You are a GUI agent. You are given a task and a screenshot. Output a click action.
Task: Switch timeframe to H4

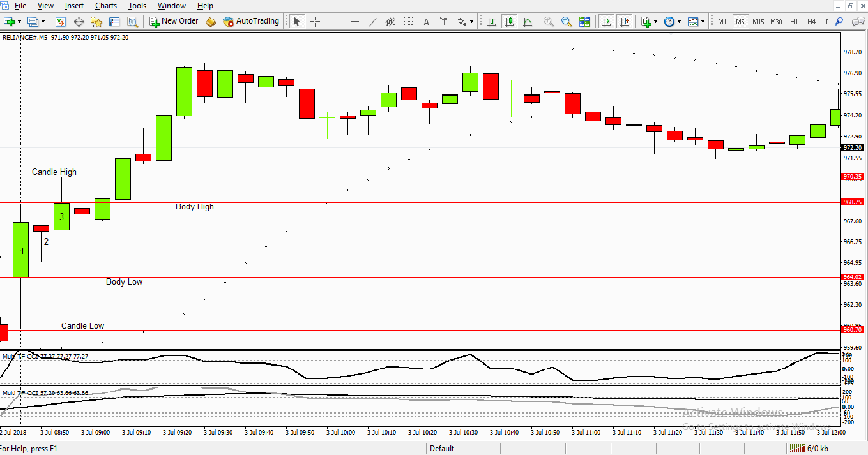pyautogui.click(x=811, y=22)
